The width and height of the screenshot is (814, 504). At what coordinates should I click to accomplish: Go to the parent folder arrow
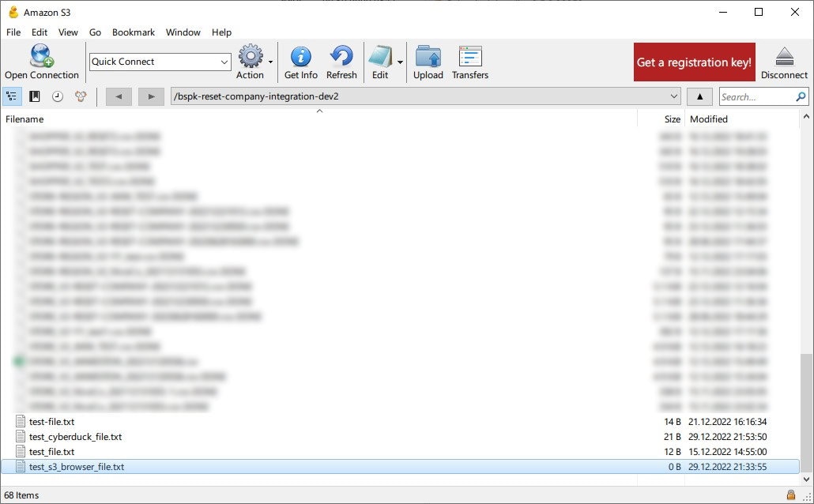pyautogui.click(x=699, y=96)
